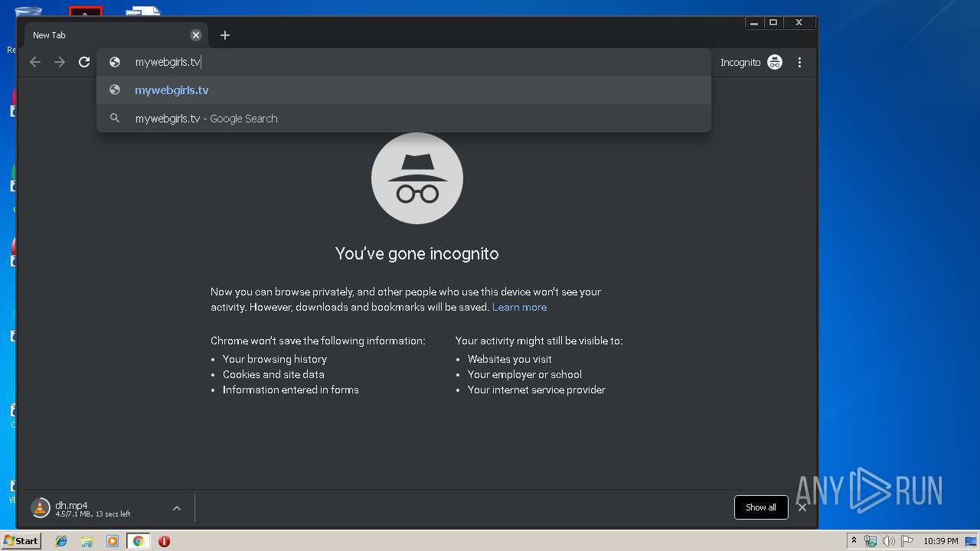The image size is (980, 551).
Task: Close the New Tab tab
Action: tap(196, 35)
